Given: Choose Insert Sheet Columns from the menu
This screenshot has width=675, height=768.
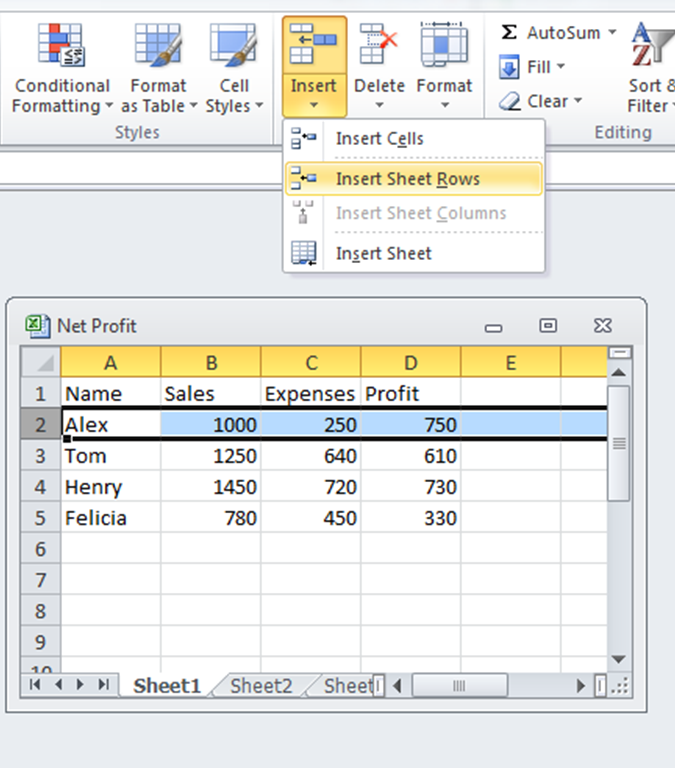Looking at the screenshot, I should [x=413, y=213].
